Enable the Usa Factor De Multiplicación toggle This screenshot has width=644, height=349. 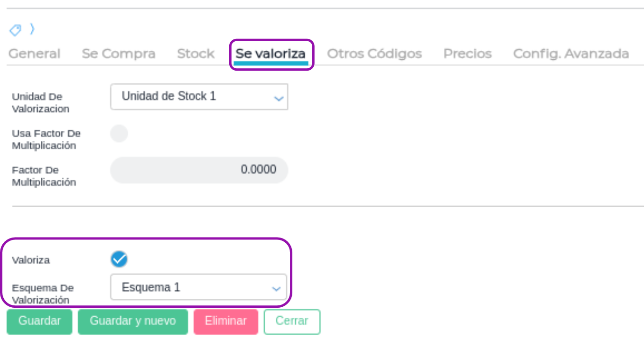[119, 134]
